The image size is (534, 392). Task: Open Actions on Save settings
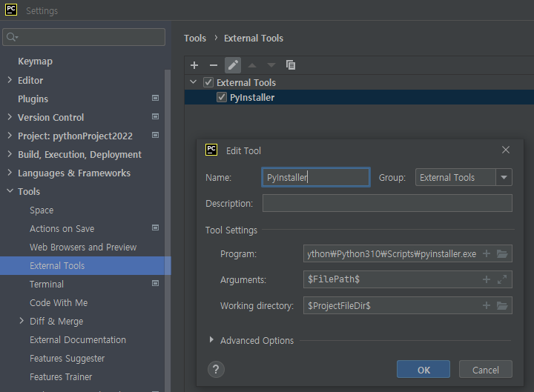[x=62, y=228]
